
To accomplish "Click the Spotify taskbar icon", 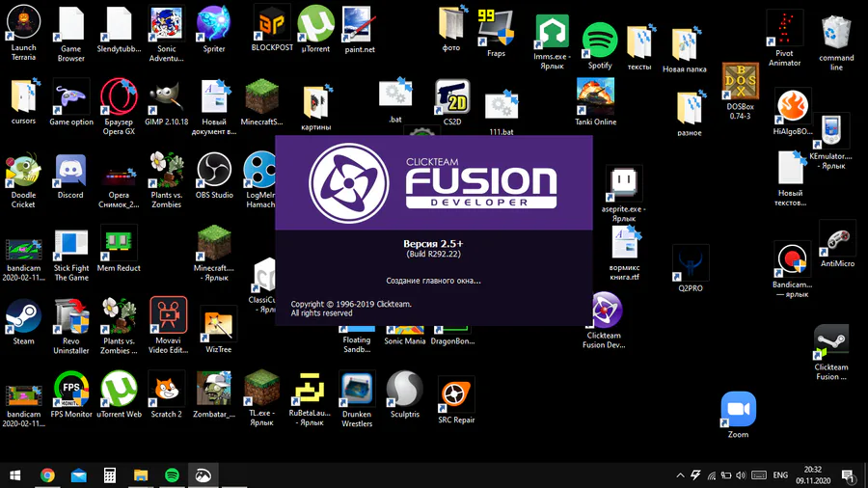I will 172,475.
